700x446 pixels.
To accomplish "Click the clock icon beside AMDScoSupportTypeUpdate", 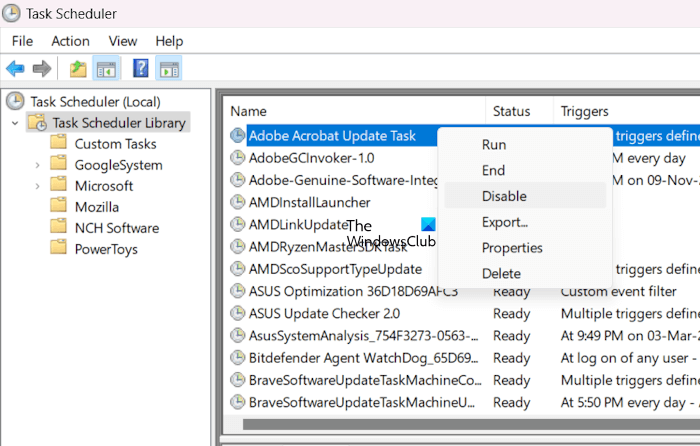I will tap(238, 269).
